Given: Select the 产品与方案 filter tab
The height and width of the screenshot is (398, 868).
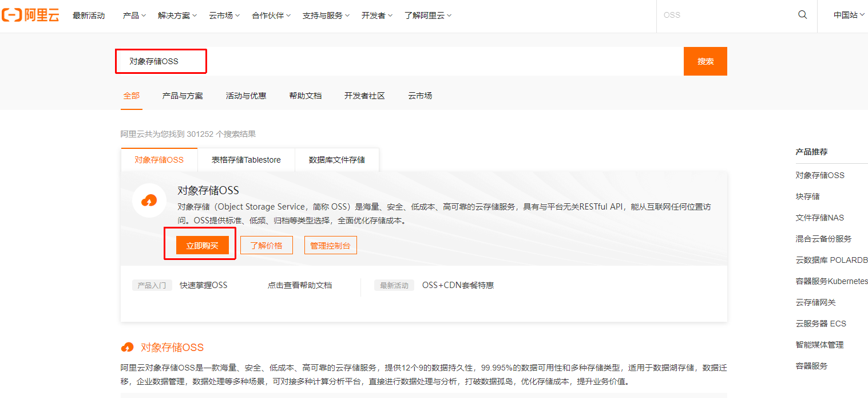Looking at the screenshot, I should click(183, 96).
